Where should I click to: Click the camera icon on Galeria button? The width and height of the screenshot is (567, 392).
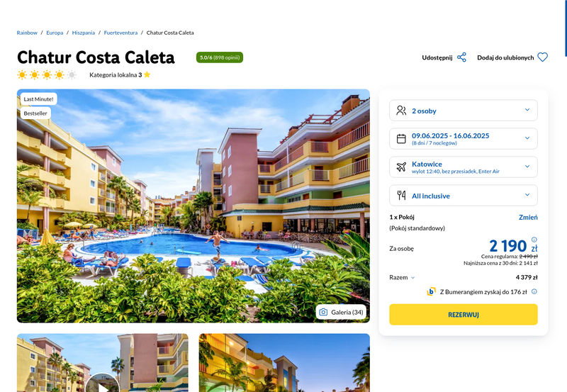(x=323, y=312)
